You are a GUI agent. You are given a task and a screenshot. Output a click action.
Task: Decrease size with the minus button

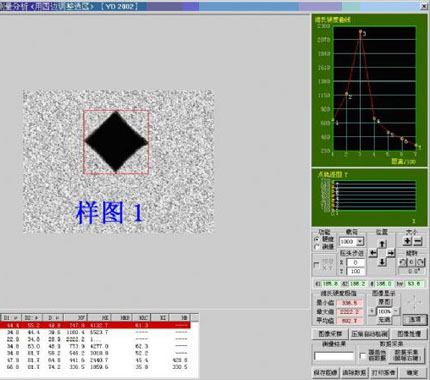[x=418, y=241]
